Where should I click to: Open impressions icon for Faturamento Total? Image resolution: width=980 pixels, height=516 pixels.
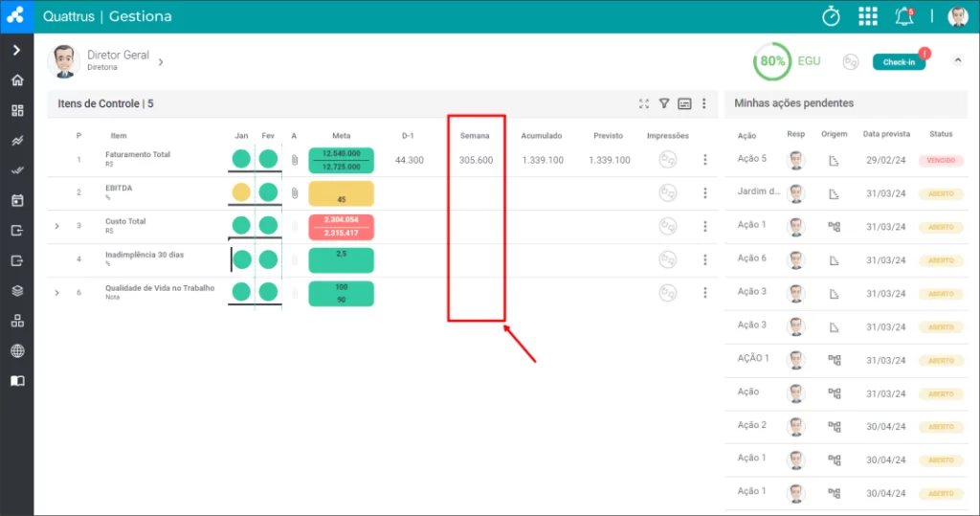(667, 160)
